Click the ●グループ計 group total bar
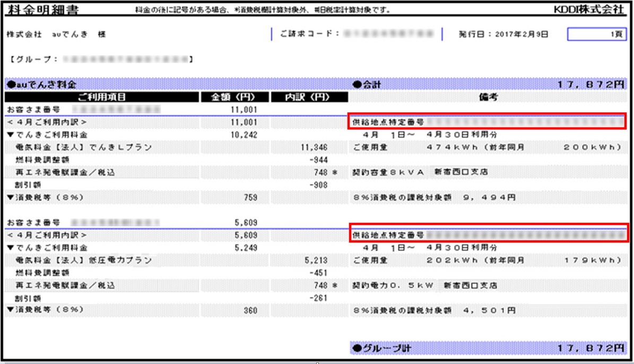634x364 pixels. [488, 348]
